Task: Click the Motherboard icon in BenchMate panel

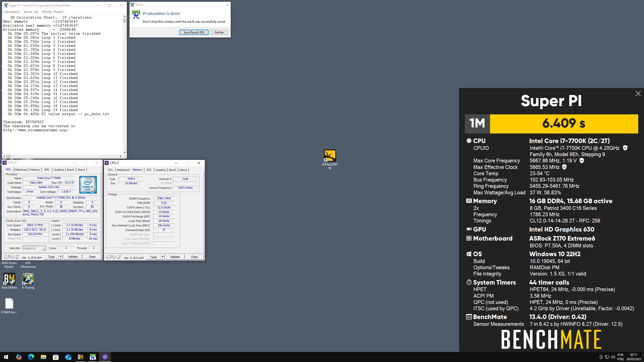Action: [x=469, y=238]
